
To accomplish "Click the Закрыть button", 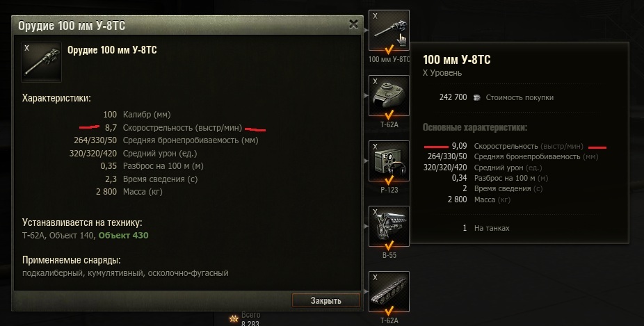I will click(x=325, y=300).
